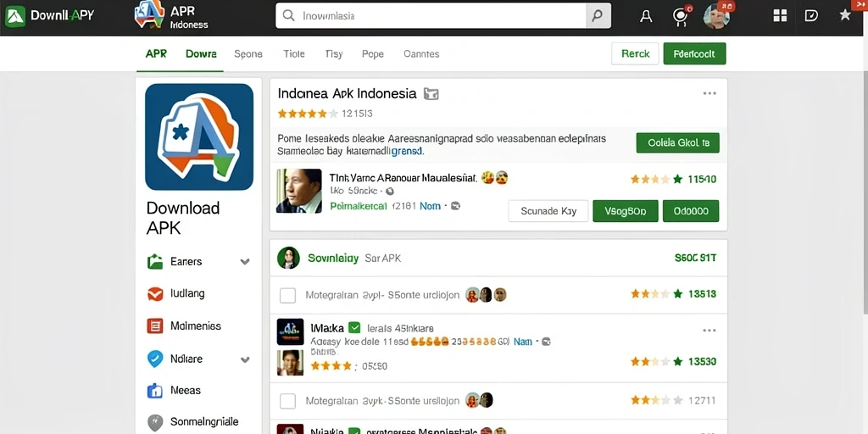Toggle the green checkmark box beside IMatka
Viewport: 868px width, 434px height.
coord(354,328)
